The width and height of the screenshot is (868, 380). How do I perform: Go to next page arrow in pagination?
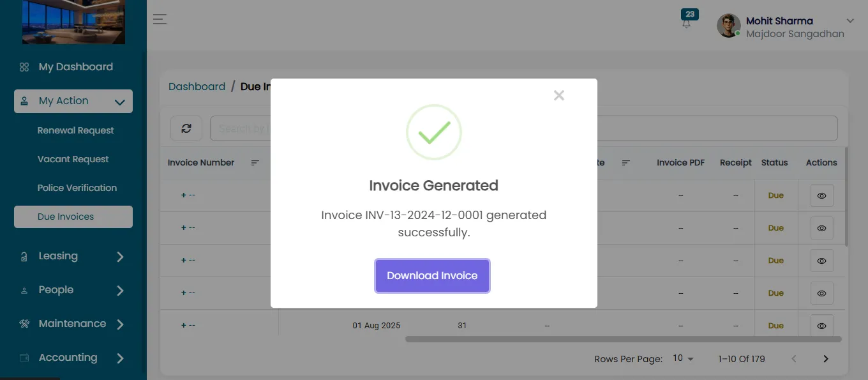click(826, 359)
